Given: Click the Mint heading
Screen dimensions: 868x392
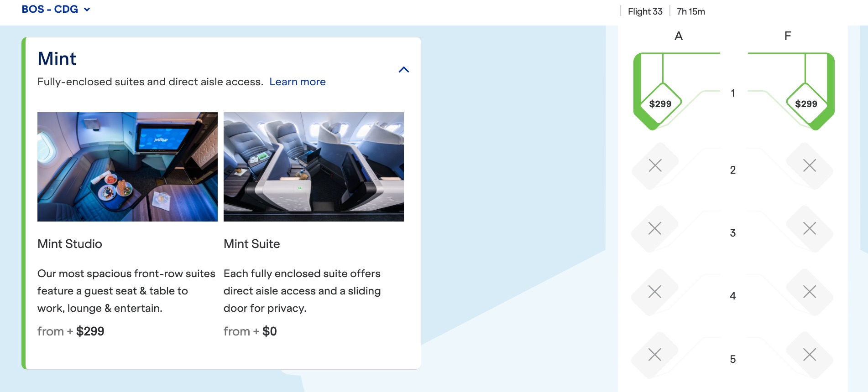Looking at the screenshot, I should coord(57,59).
